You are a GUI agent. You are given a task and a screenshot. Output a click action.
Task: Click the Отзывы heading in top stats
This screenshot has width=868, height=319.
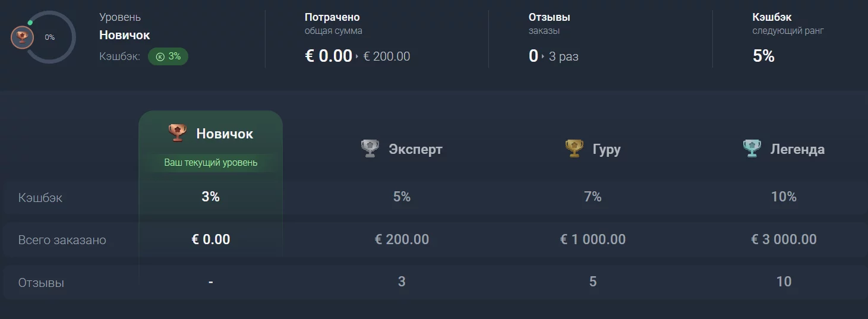pyautogui.click(x=550, y=17)
